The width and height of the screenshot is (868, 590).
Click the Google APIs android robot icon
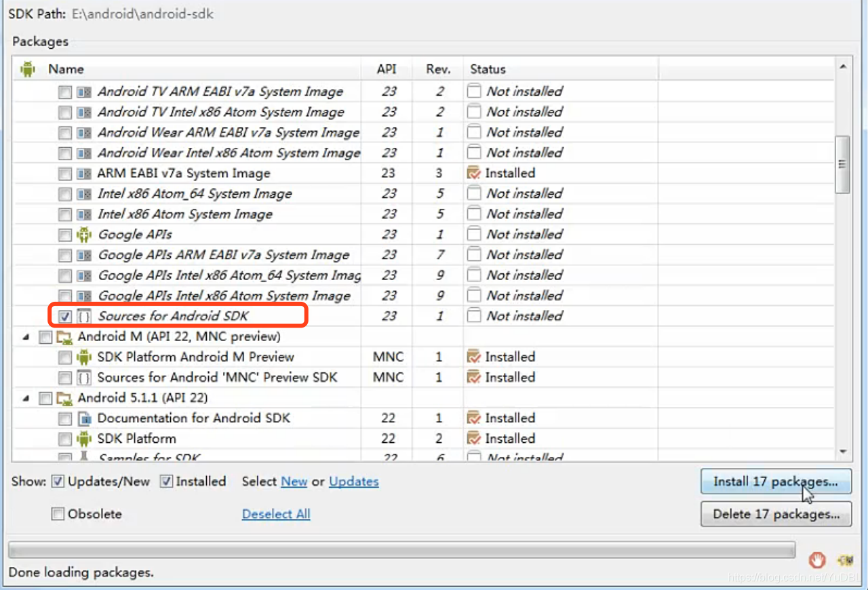coord(84,235)
